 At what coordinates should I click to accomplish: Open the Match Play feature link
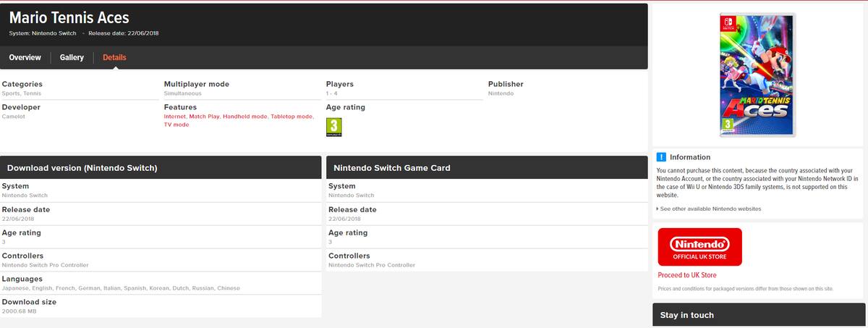204,116
